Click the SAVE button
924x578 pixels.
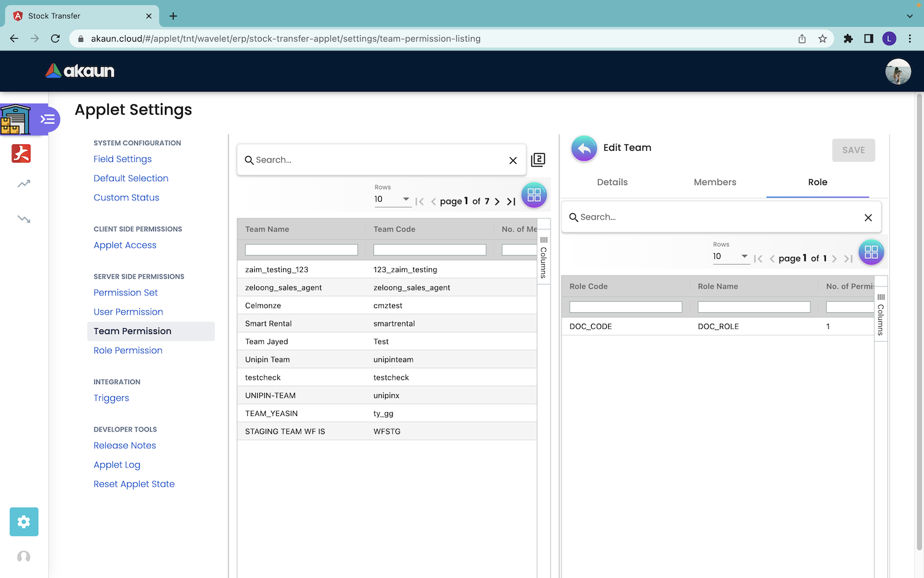(x=853, y=150)
